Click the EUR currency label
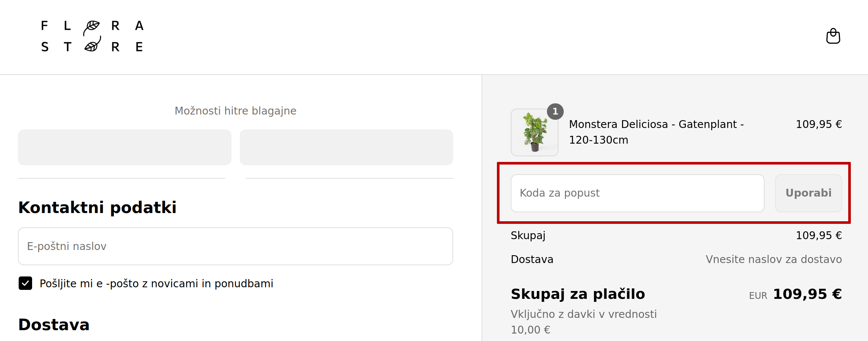 pos(757,296)
